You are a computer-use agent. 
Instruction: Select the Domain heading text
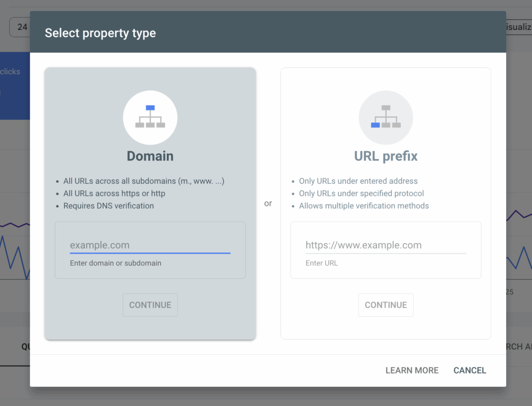pyautogui.click(x=150, y=156)
